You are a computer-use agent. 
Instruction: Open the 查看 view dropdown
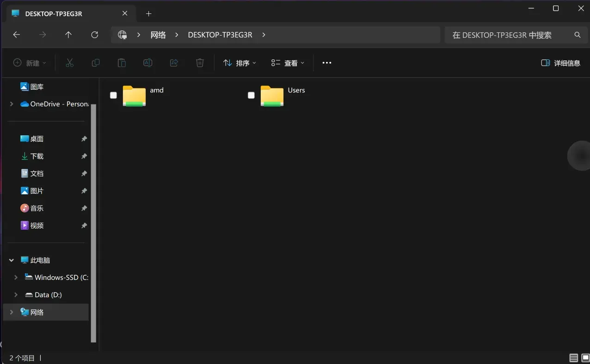pyautogui.click(x=288, y=63)
